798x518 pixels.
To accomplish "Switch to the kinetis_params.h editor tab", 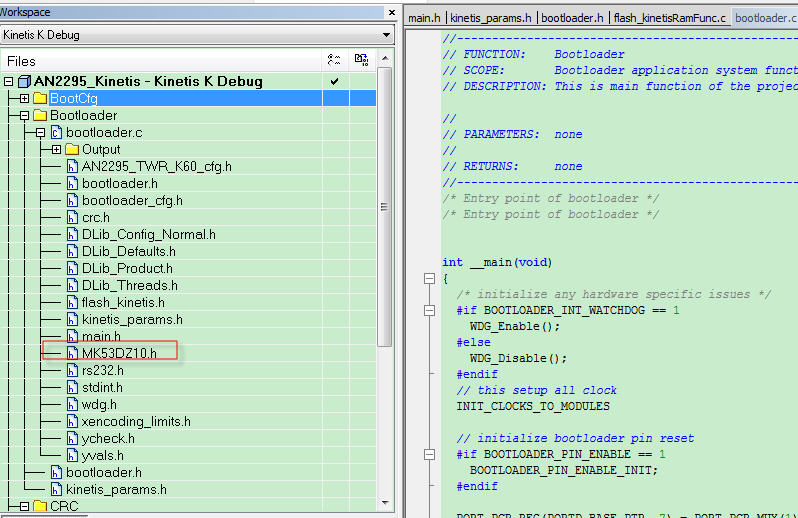I will [491, 18].
